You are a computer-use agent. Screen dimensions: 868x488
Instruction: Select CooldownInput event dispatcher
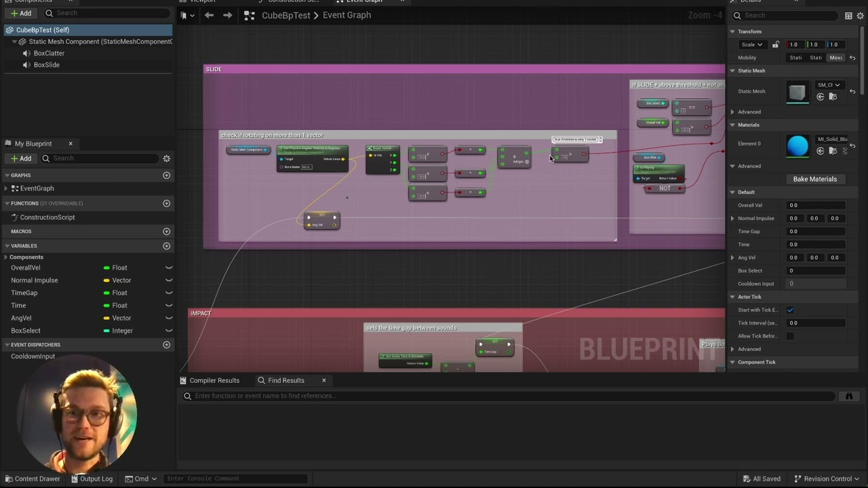point(33,357)
